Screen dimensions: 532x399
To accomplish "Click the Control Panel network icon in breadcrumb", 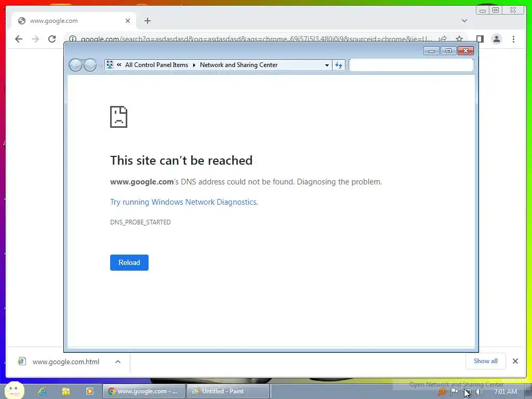I will [x=110, y=64].
